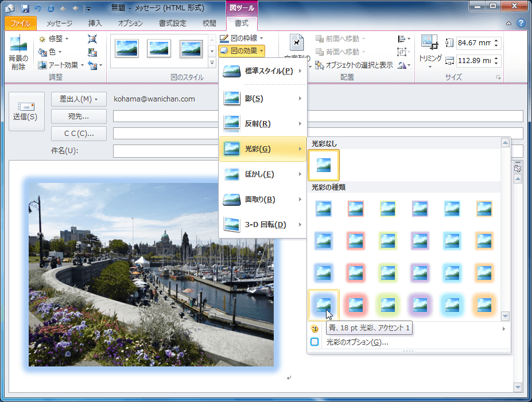Click the undo icon in title bar

[x=38, y=8]
